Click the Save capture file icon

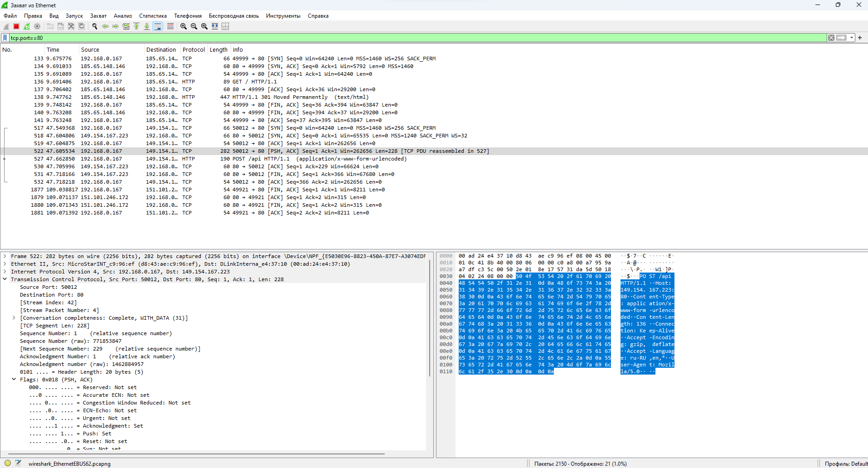tap(61, 26)
